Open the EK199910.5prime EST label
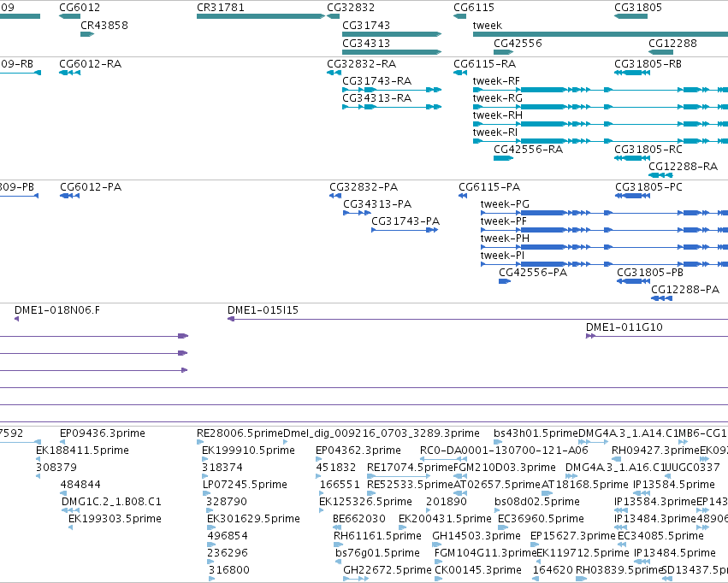 pos(248,450)
